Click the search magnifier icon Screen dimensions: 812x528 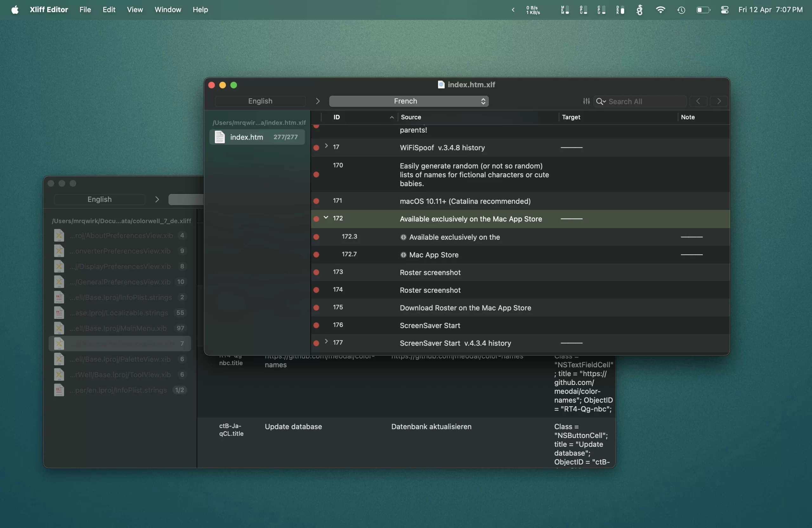600,101
